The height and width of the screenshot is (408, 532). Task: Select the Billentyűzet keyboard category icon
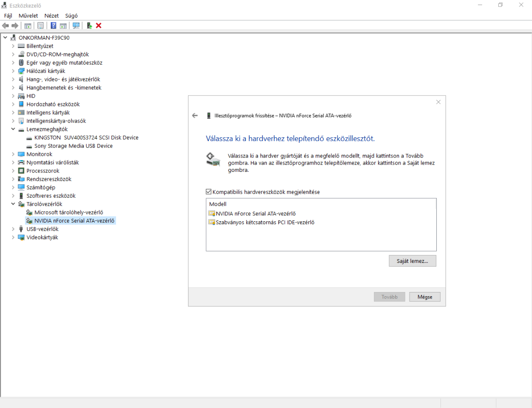click(x=21, y=46)
